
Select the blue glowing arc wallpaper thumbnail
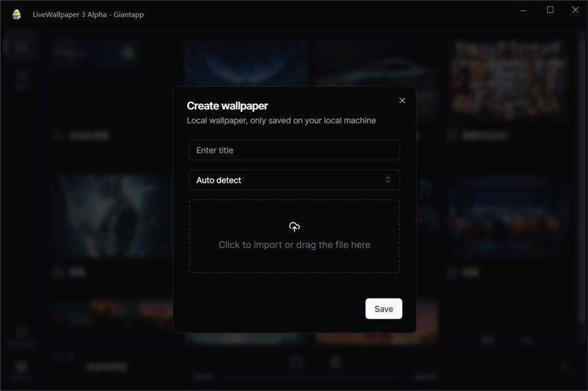246,63
